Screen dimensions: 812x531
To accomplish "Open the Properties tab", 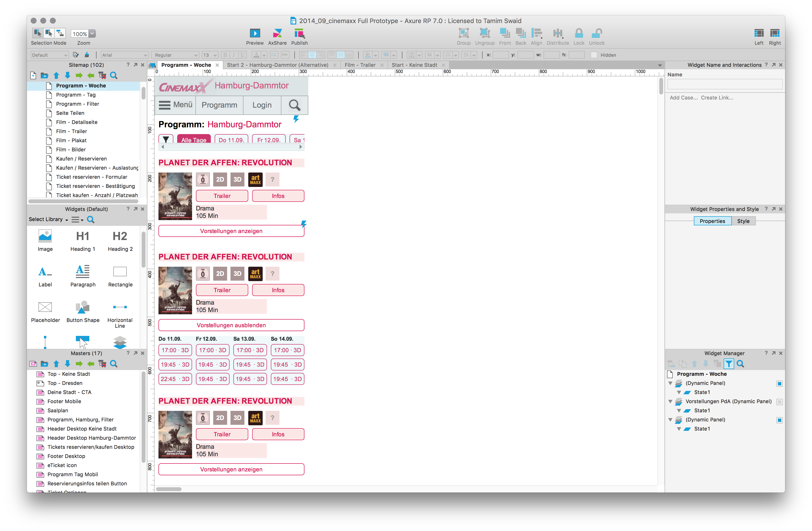I will [x=712, y=221].
